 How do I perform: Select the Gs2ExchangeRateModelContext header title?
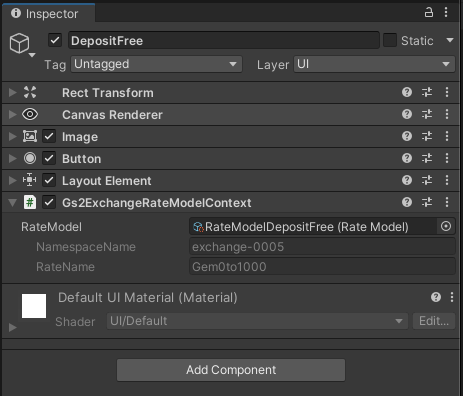[157, 203]
